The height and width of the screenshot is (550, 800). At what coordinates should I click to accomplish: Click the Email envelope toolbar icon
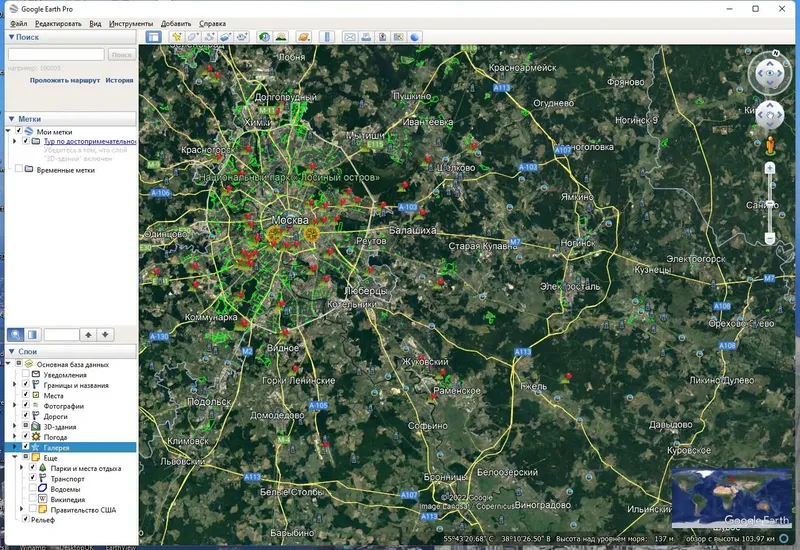[349, 37]
